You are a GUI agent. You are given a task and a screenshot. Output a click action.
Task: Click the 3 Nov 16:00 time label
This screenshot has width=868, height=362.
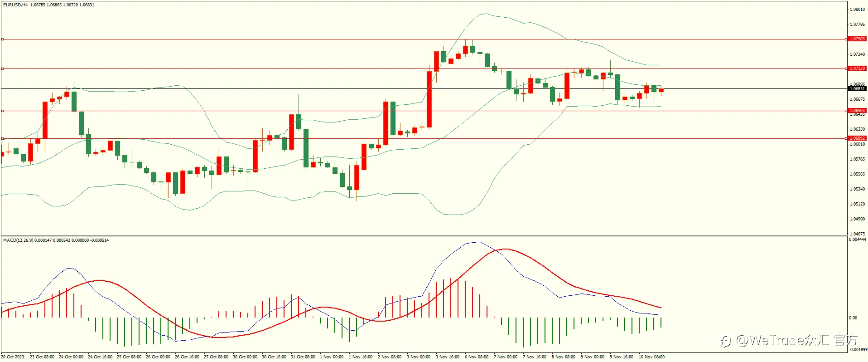pos(448,357)
